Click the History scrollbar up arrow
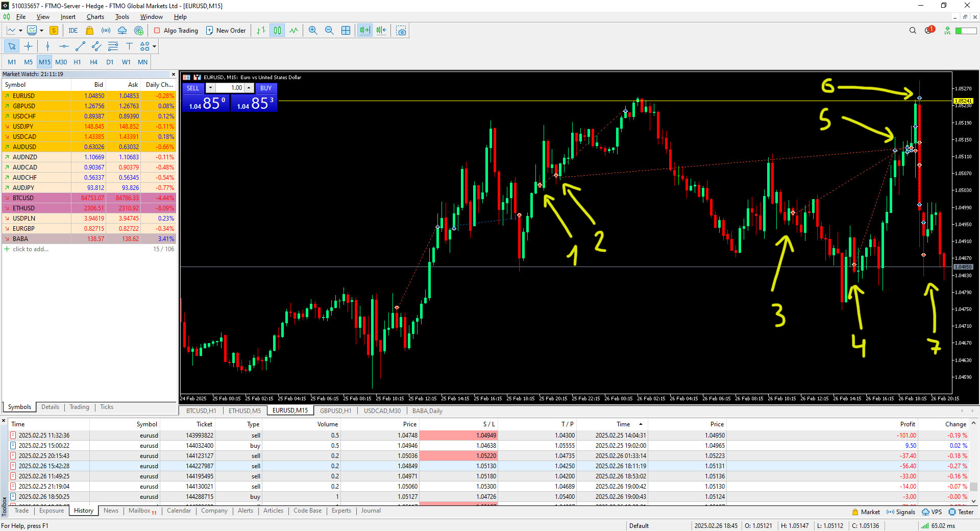This screenshot has width=980, height=531. [974, 423]
